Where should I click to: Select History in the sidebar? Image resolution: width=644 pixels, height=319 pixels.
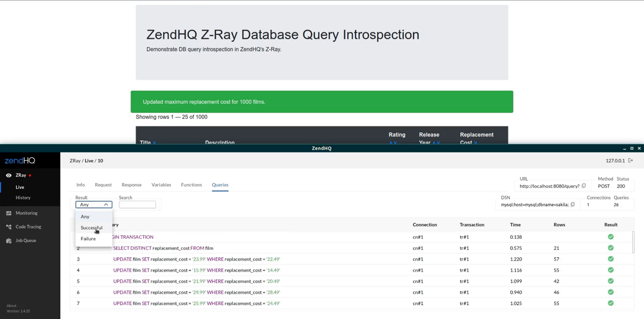[23, 198]
